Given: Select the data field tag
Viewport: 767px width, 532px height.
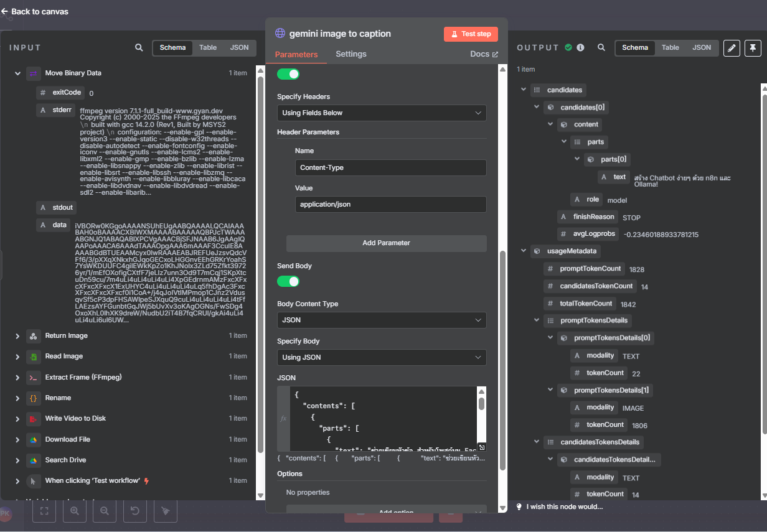Looking at the screenshot, I should coord(54,225).
